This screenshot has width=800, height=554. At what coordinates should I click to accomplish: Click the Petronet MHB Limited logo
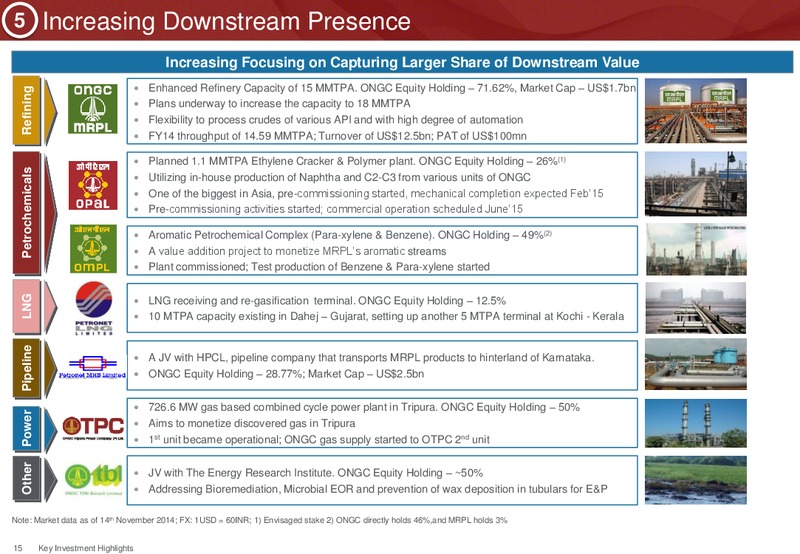pyautogui.click(x=92, y=367)
